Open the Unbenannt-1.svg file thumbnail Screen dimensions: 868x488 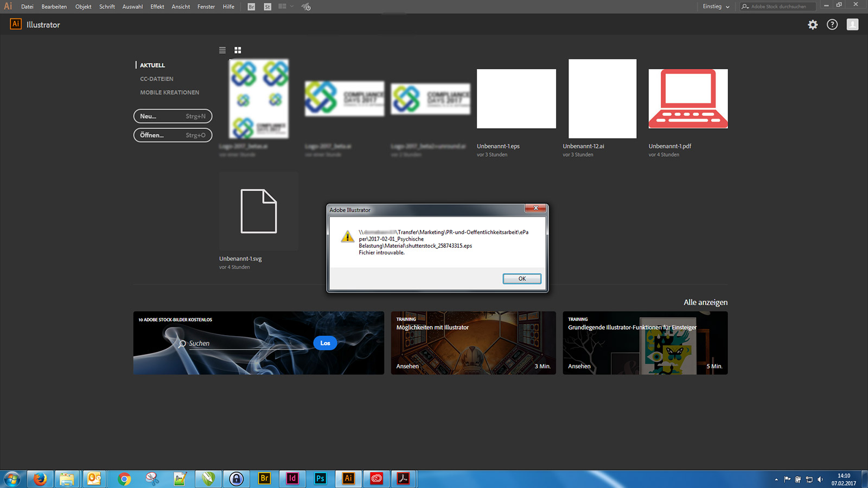pyautogui.click(x=259, y=211)
